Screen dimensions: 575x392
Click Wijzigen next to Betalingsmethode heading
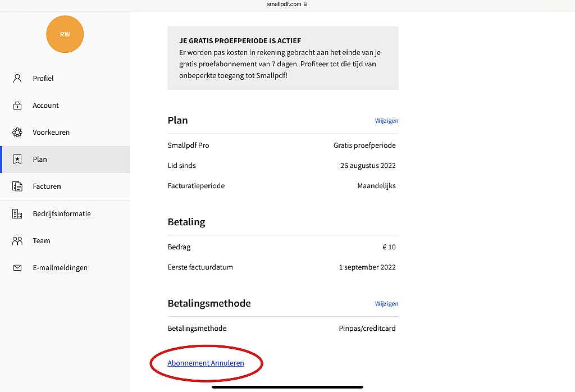[x=386, y=304]
